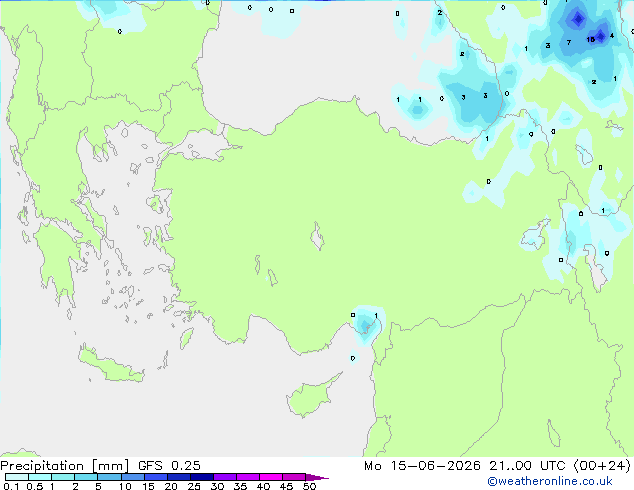Click the "(00+24)" forecast offset text
634x490 pixels.
coord(602,466)
